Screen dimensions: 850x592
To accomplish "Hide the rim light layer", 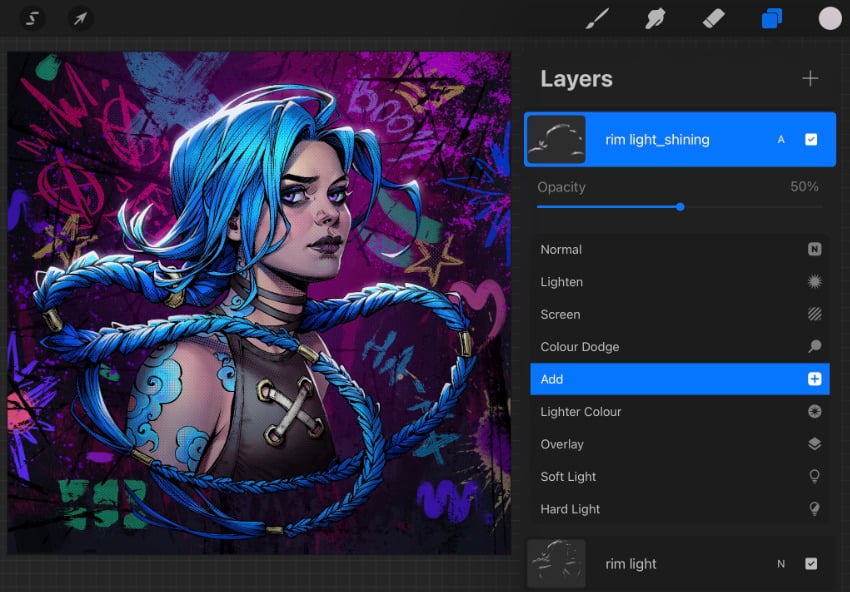I will [811, 564].
